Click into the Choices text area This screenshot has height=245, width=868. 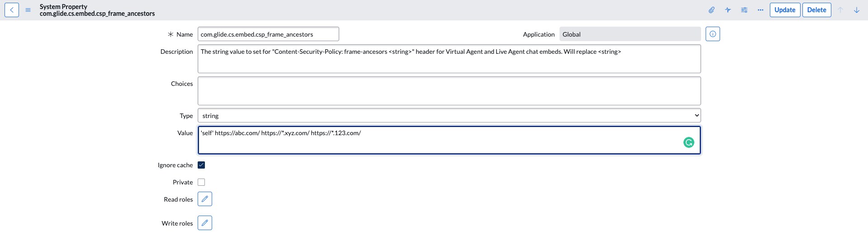[449, 91]
